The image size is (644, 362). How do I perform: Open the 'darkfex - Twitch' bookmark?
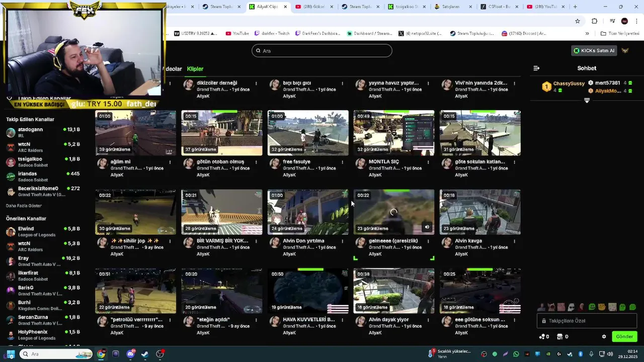[272, 34]
